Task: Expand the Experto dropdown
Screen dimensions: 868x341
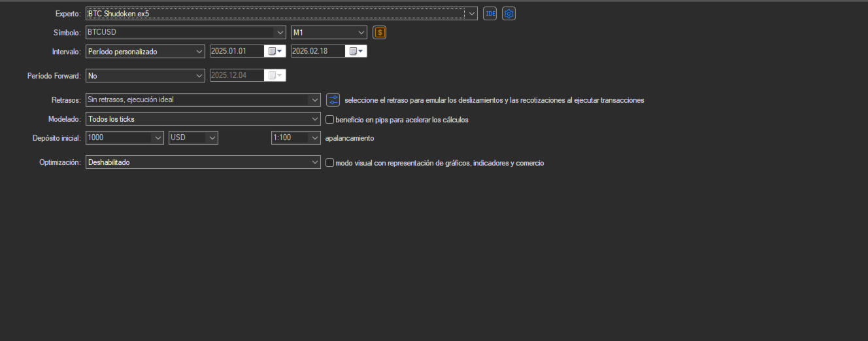Action: (472, 13)
